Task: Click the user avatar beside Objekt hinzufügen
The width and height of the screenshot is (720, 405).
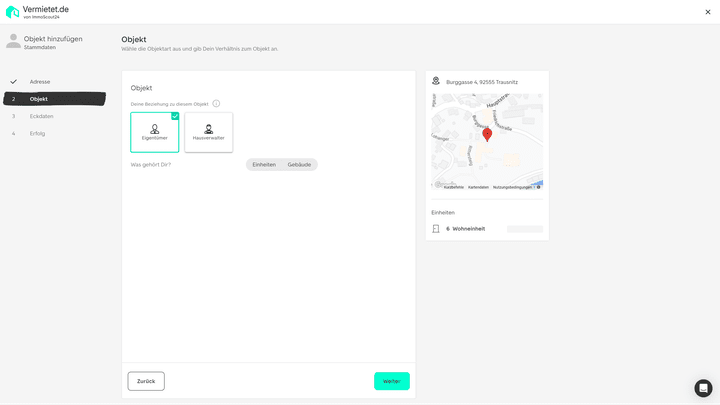Action: [x=13, y=41]
